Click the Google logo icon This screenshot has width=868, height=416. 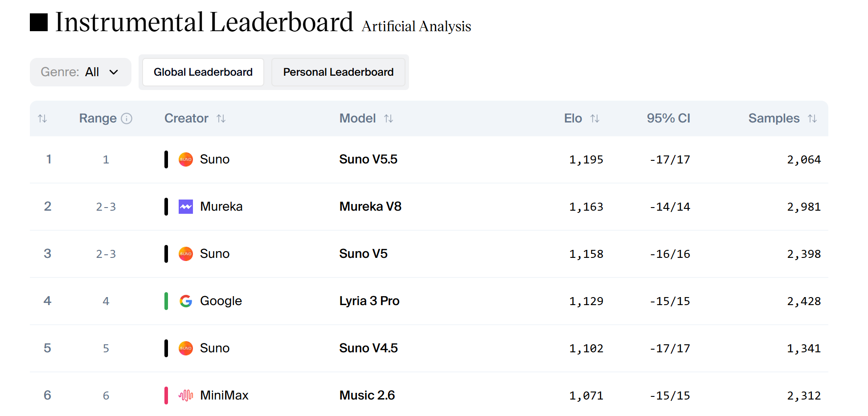point(186,301)
